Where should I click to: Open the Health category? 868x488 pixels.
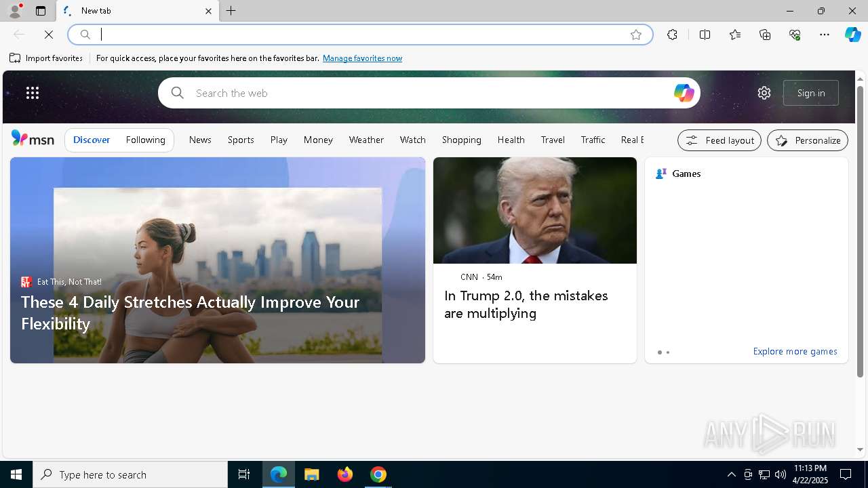pyautogui.click(x=511, y=140)
